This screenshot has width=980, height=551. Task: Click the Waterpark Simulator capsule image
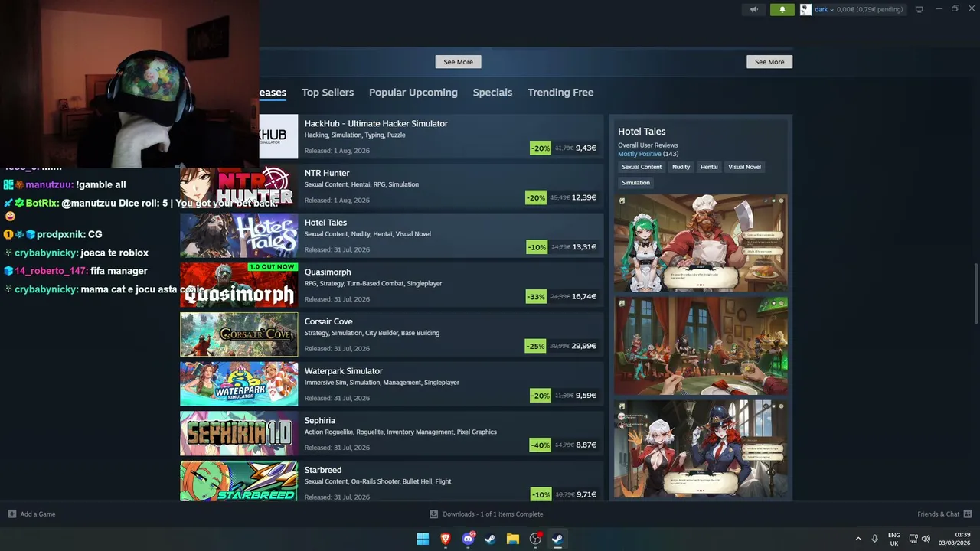pyautogui.click(x=239, y=384)
